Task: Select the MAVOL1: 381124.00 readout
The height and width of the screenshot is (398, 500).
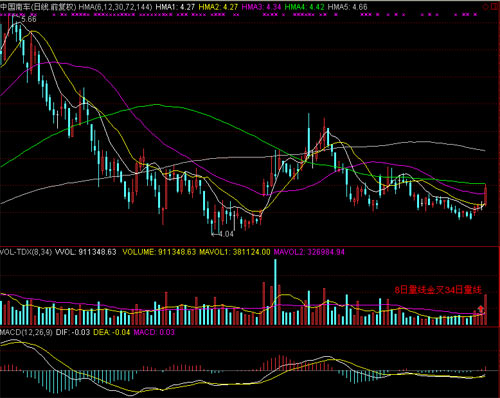Action: (x=235, y=252)
